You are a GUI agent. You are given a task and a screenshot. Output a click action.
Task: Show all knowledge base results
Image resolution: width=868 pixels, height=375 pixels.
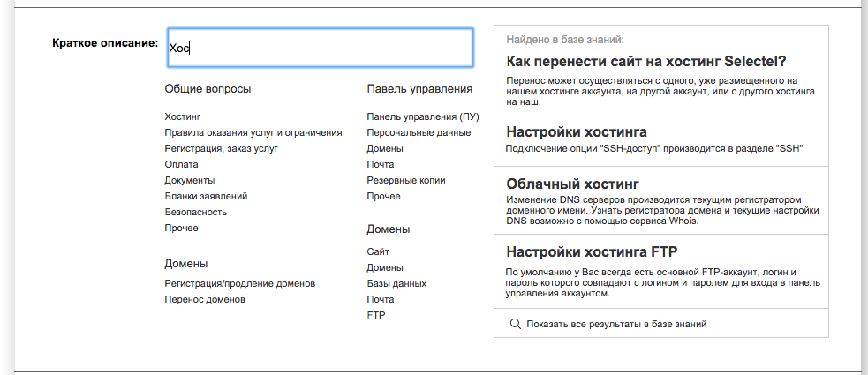616,324
